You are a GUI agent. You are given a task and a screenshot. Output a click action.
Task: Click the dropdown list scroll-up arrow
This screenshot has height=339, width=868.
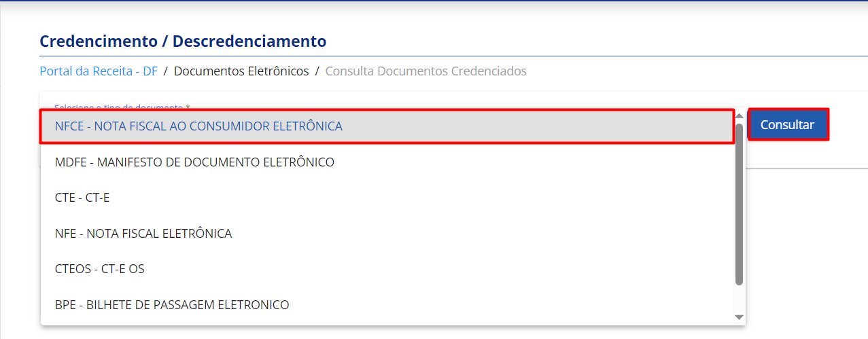[x=740, y=116]
